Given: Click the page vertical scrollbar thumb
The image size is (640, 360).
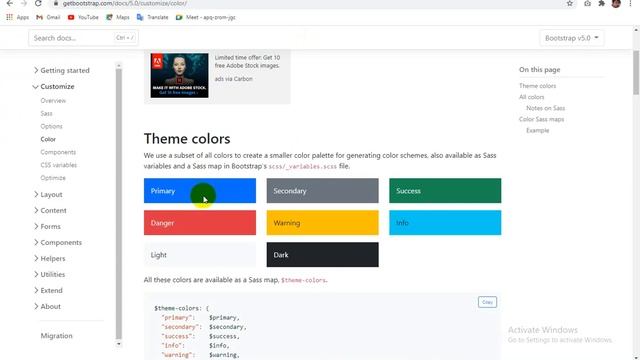Looking at the screenshot, I should 636,73.
